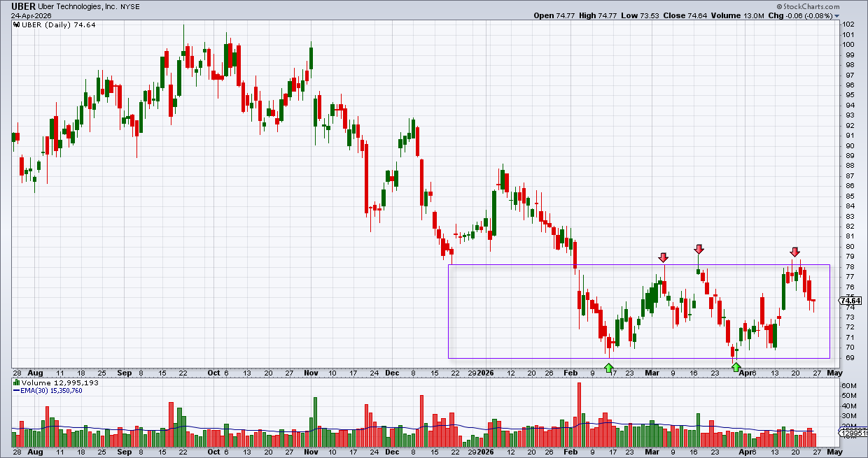
Task: Click the 100 label on price axis
Action: tap(848, 45)
